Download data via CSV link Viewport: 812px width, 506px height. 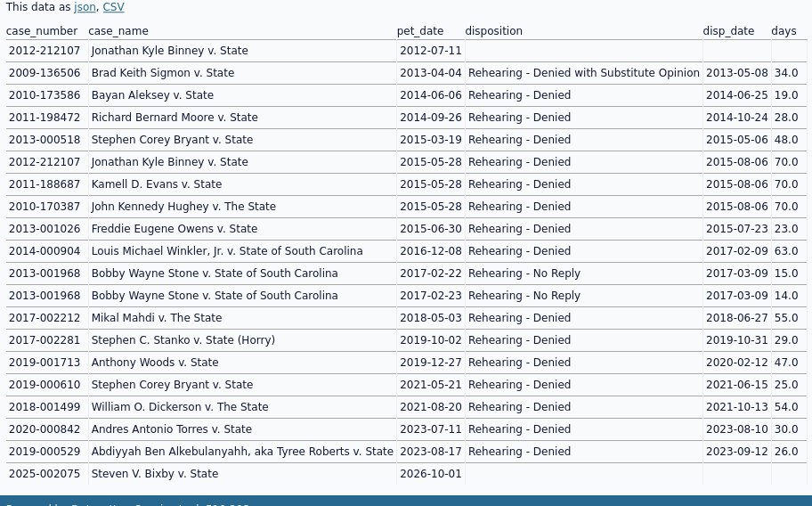tap(113, 7)
